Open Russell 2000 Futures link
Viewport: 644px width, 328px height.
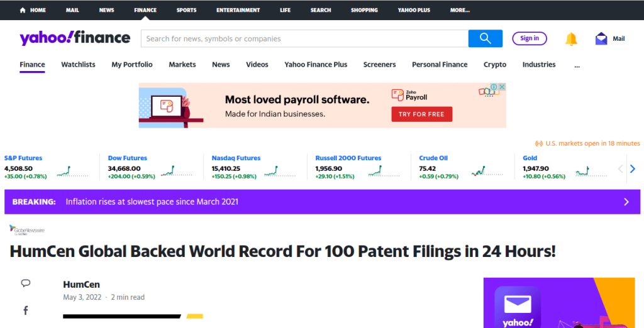click(x=348, y=158)
